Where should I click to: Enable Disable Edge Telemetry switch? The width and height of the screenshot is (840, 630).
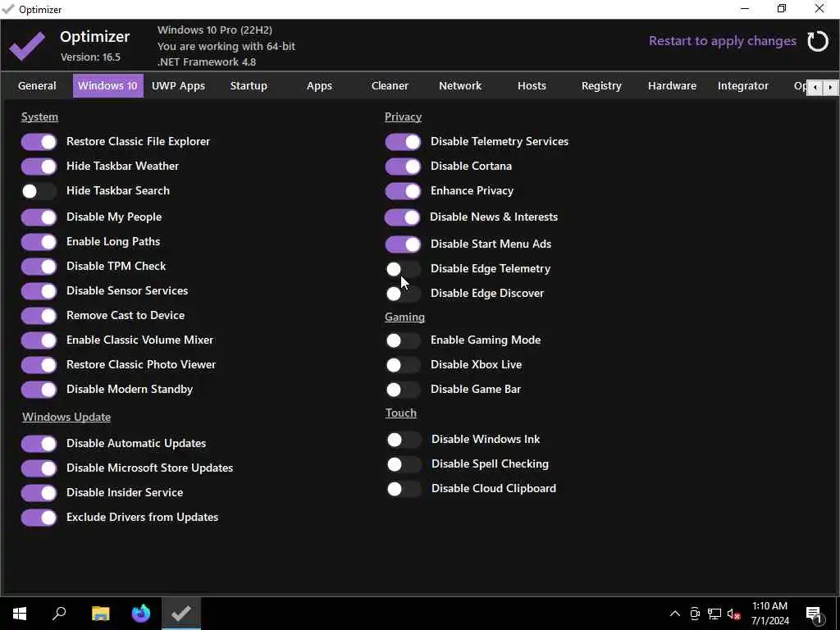[403, 269]
